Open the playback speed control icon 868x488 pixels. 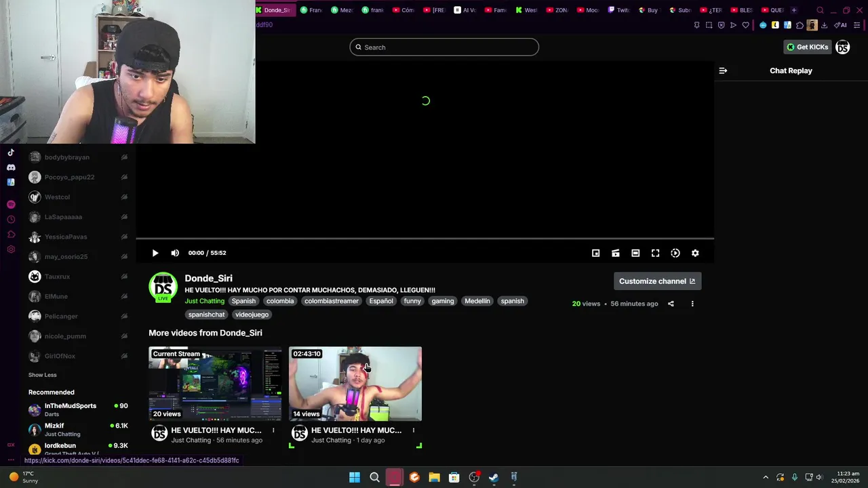point(675,253)
